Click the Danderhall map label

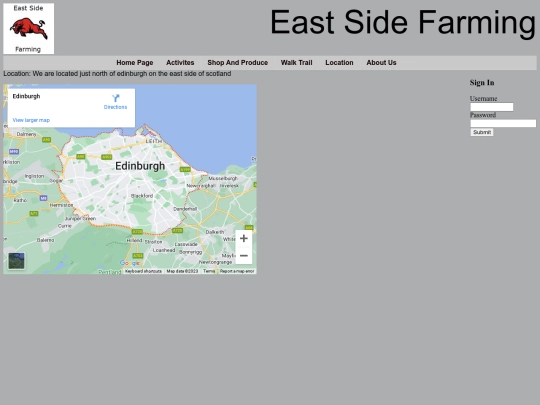[x=185, y=209]
